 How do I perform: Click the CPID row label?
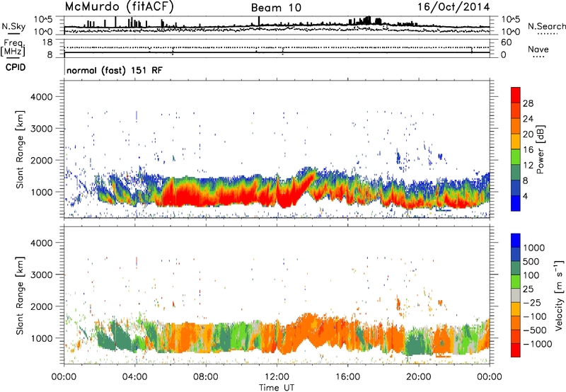click(x=16, y=67)
